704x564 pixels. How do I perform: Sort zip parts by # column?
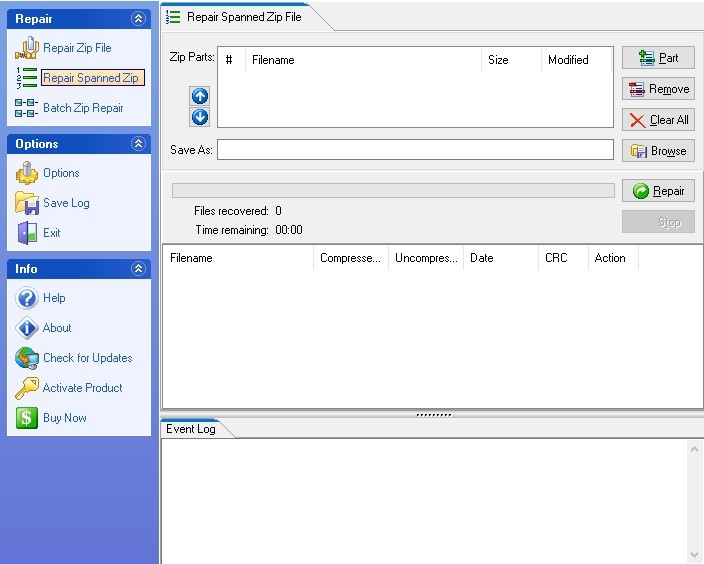[232, 60]
